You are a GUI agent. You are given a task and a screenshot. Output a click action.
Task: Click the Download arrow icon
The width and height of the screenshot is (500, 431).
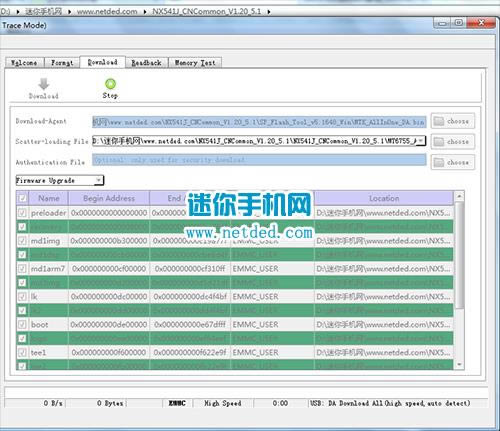click(44, 84)
